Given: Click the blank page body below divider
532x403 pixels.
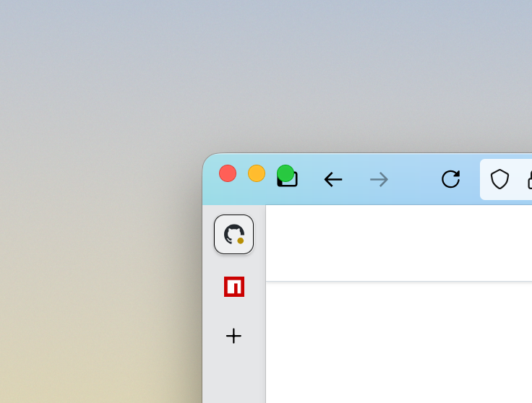Looking at the screenshot, I should (399, 342).
